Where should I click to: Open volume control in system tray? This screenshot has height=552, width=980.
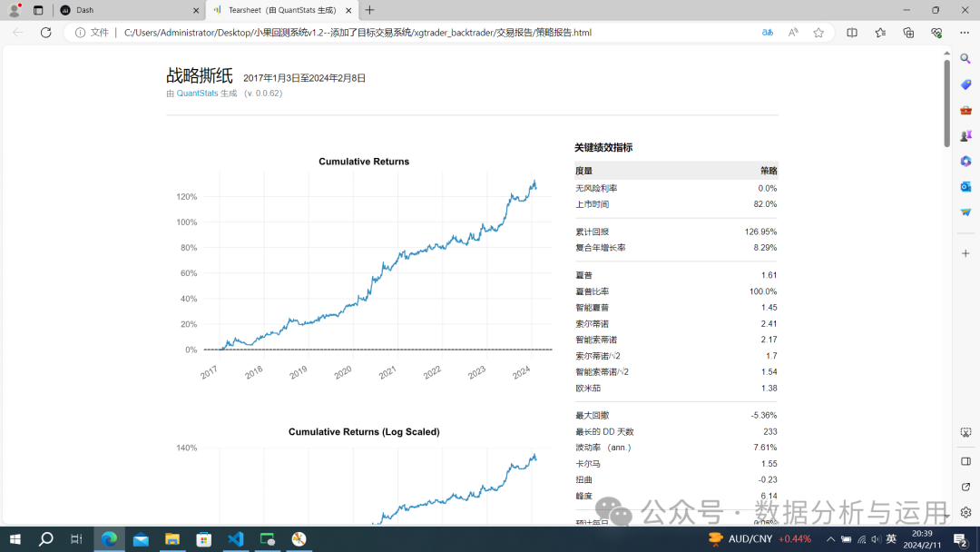(x=876, y=539)
